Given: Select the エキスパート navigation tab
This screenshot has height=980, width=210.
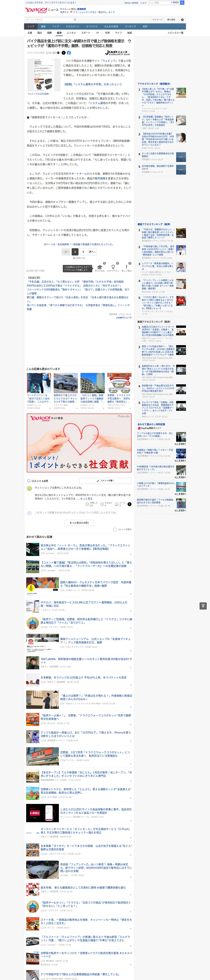Looking at the screenshot, I should click(x=72, y=27).
